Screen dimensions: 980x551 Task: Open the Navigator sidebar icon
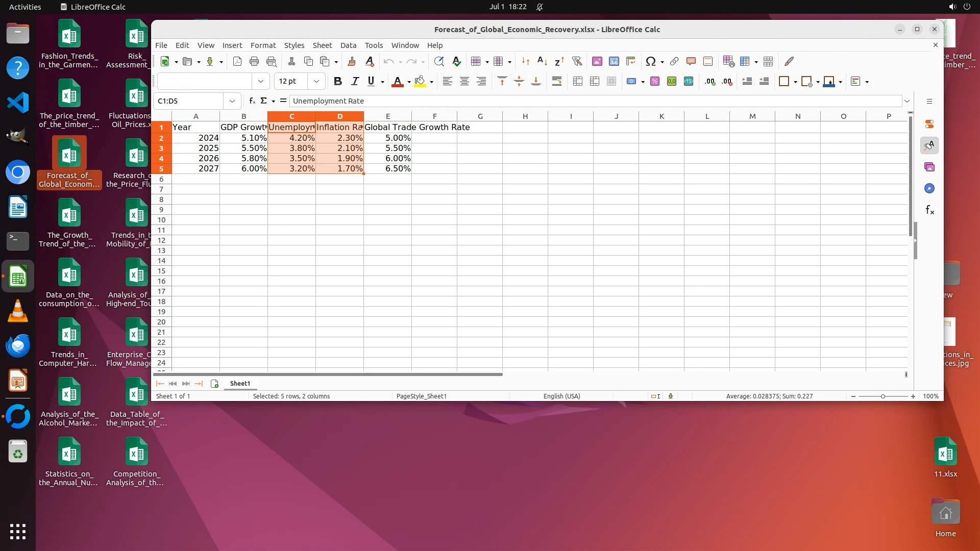tap(929, 189)
